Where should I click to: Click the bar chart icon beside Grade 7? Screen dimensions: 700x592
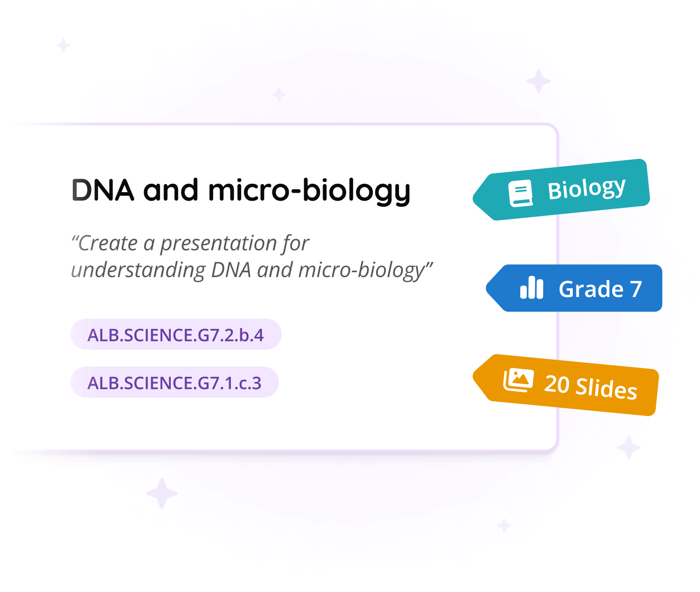point(531,288)
